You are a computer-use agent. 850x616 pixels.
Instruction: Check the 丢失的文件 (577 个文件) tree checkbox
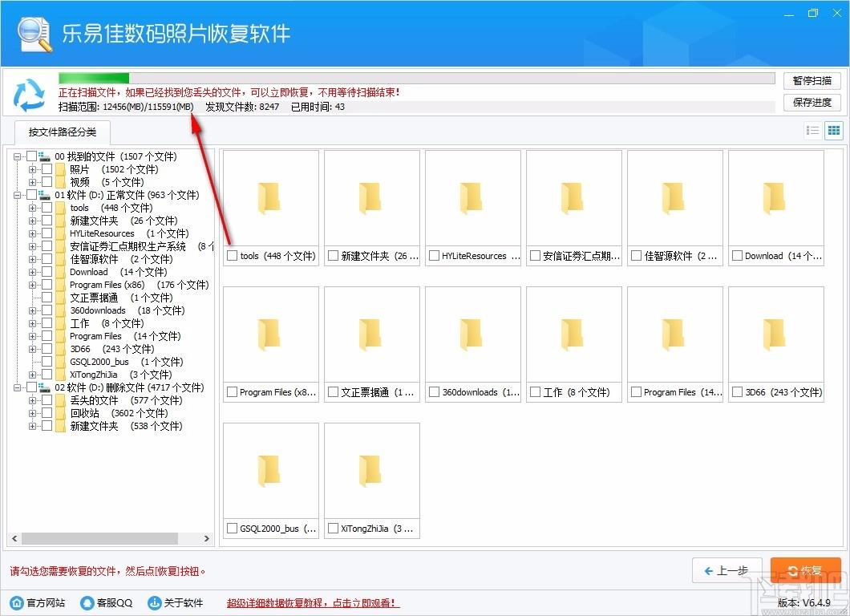47,400
